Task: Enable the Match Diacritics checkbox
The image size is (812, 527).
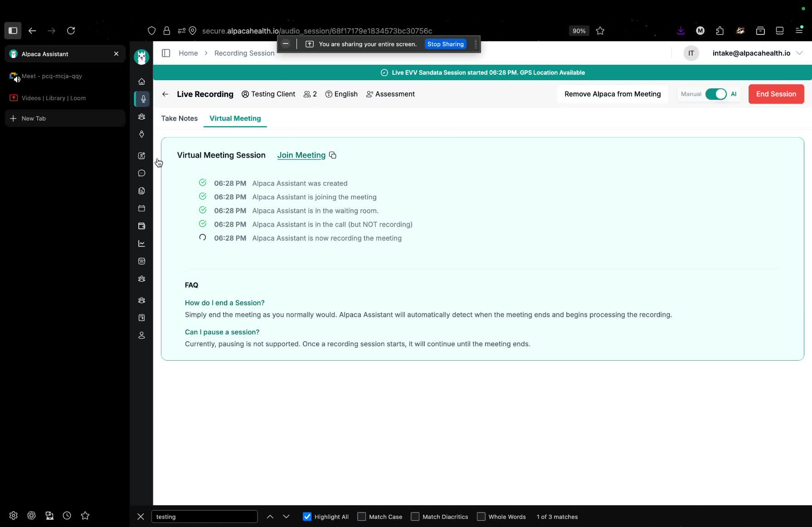Action: 415,517
